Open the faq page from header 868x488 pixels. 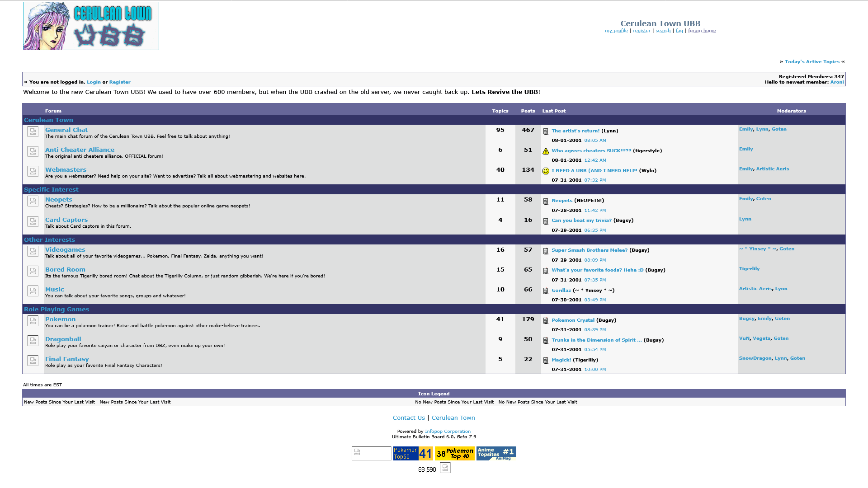pos(679,31)
